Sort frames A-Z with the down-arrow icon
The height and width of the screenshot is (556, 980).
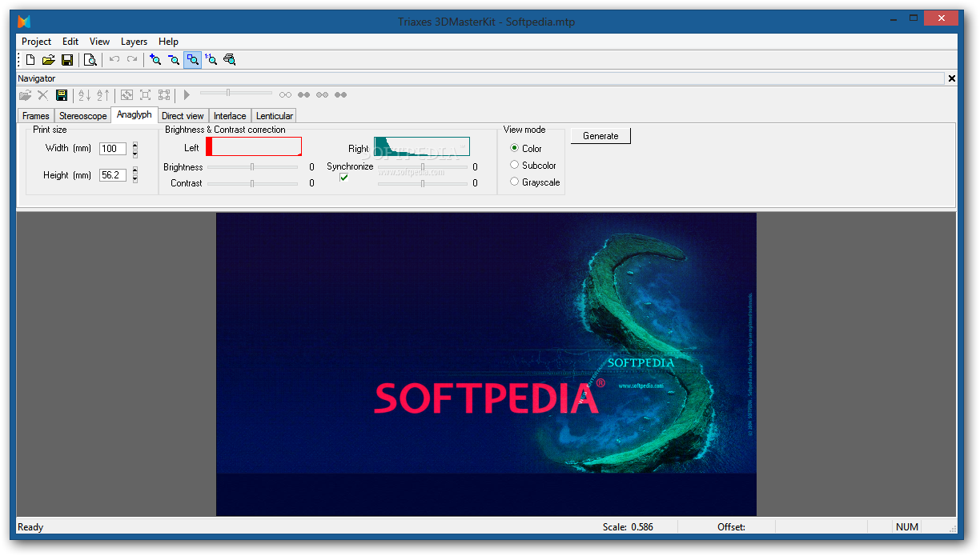coord(84,95)
